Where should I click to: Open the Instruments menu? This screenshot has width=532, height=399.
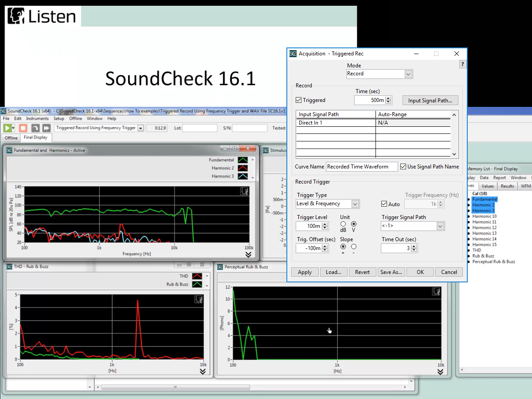pos(37,118)
